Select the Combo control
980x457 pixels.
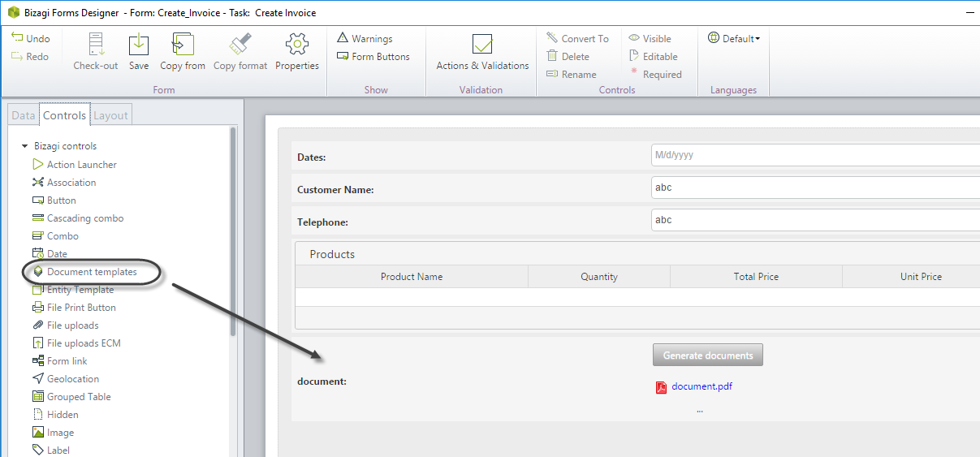(55, 235)
